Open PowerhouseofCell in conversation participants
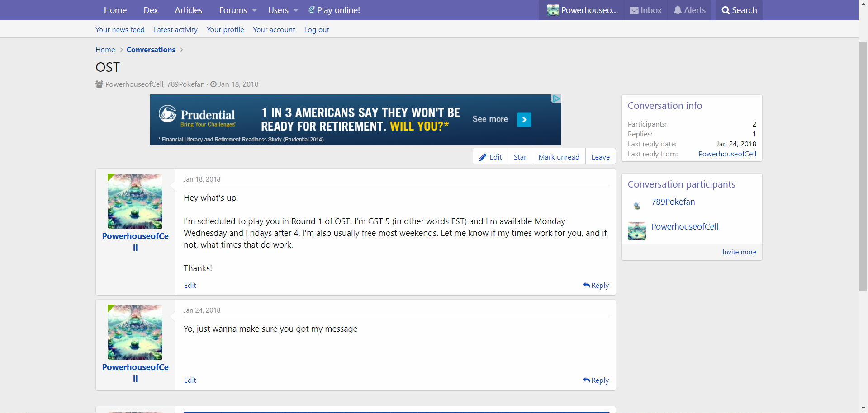Screen dimensions: 868x413 click(x=685, y=227)
